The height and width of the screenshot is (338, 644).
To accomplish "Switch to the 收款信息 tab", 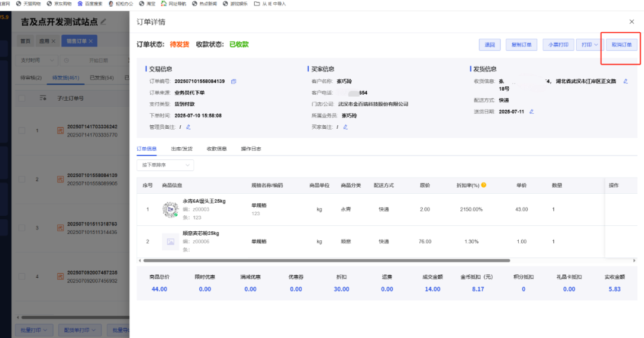I will click(x=216, y=148).
